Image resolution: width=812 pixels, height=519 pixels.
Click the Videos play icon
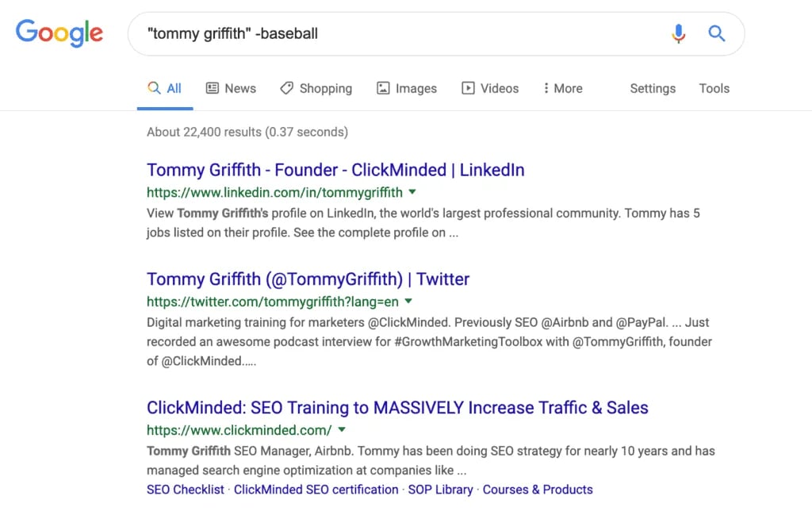click(x=468, y=88)
